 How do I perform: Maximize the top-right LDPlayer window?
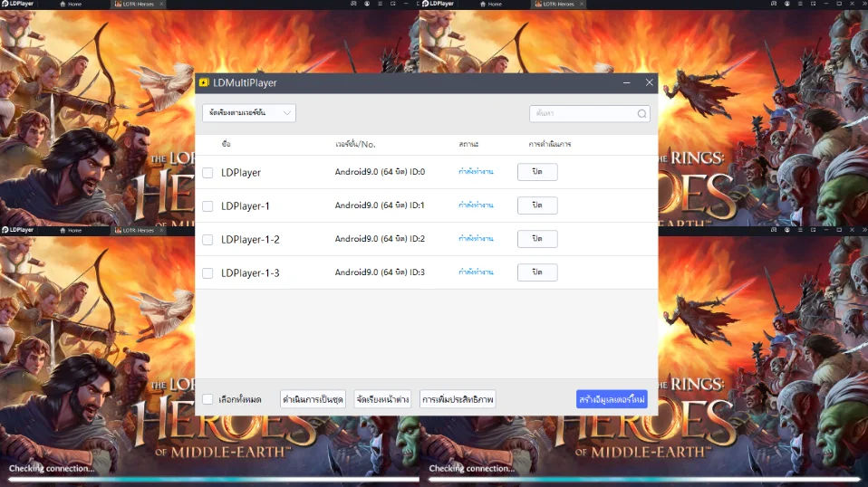tap(839, 4)
